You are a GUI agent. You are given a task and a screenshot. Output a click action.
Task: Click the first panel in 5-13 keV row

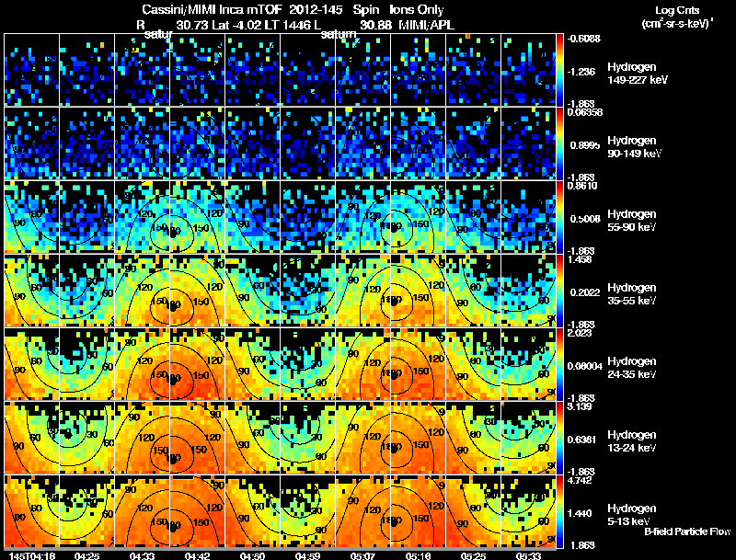(32, 510)
